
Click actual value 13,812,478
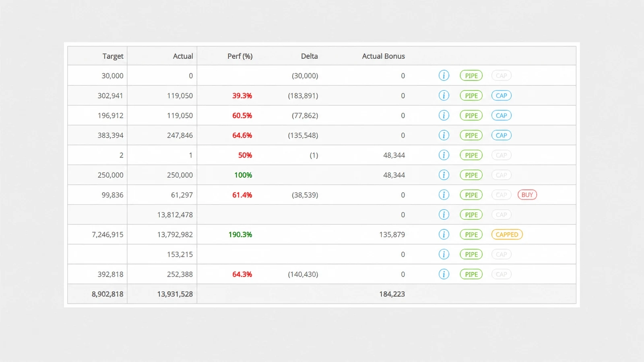pos(175,215)
